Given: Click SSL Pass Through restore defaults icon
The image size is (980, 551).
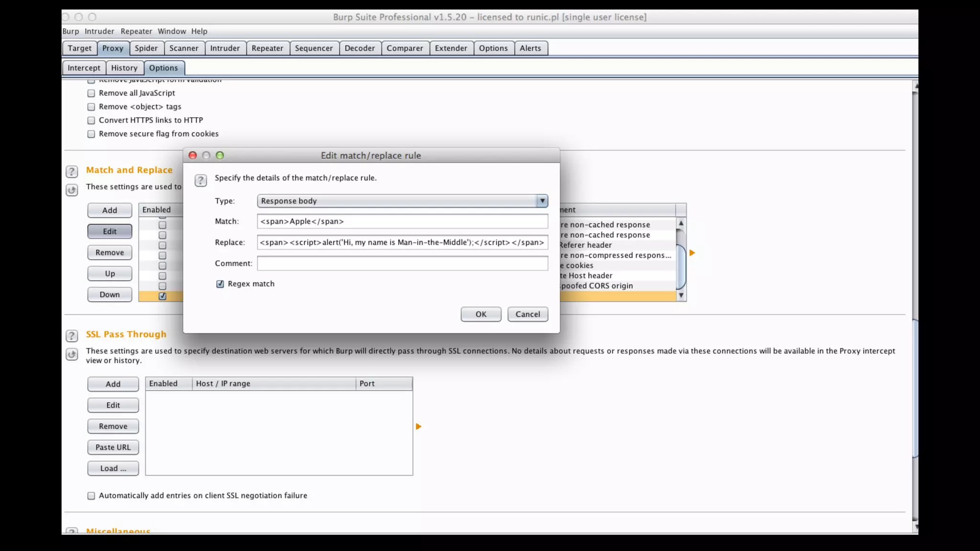Looking at the screenshot, I should click(72, 354).
